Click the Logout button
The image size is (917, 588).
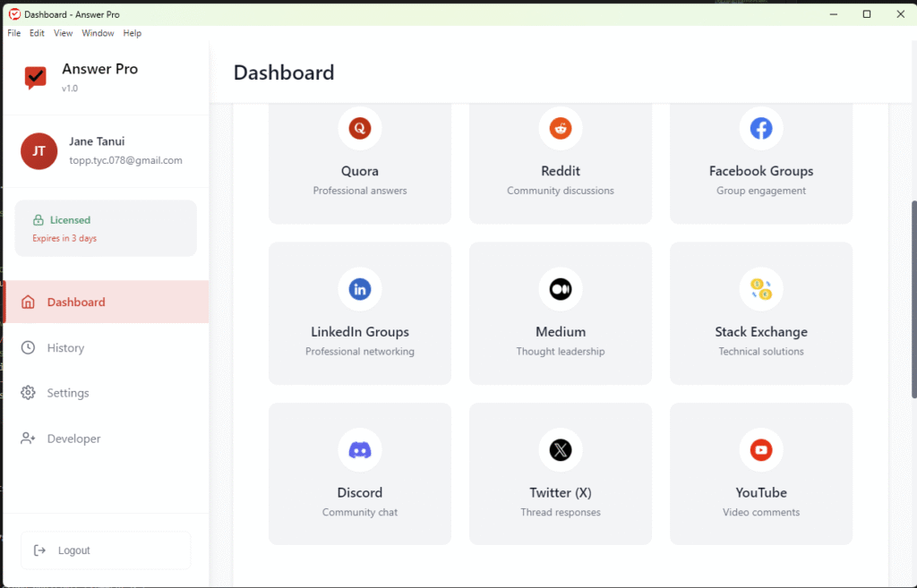coord(106,550)
